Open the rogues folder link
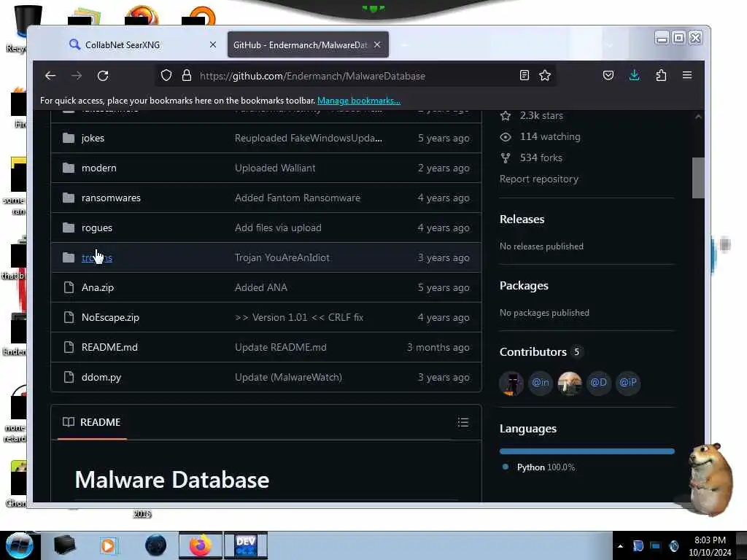Viewport: 747px width, 560px height. 97,227
